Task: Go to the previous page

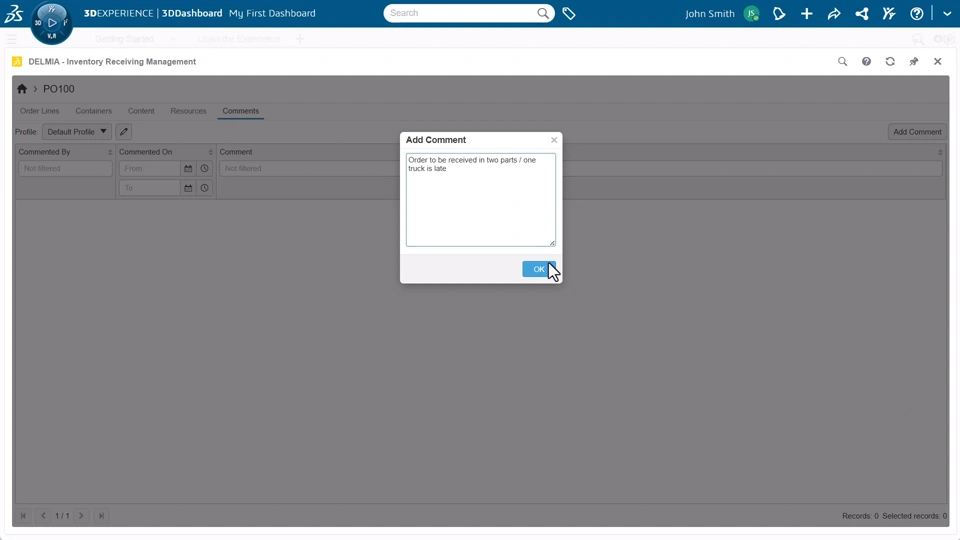Action: pyautogui.click(x=43, y=516)
